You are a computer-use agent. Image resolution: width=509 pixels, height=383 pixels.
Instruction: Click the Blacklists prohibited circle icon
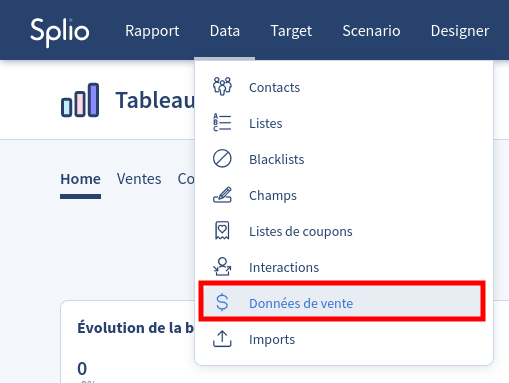point(222,159)
